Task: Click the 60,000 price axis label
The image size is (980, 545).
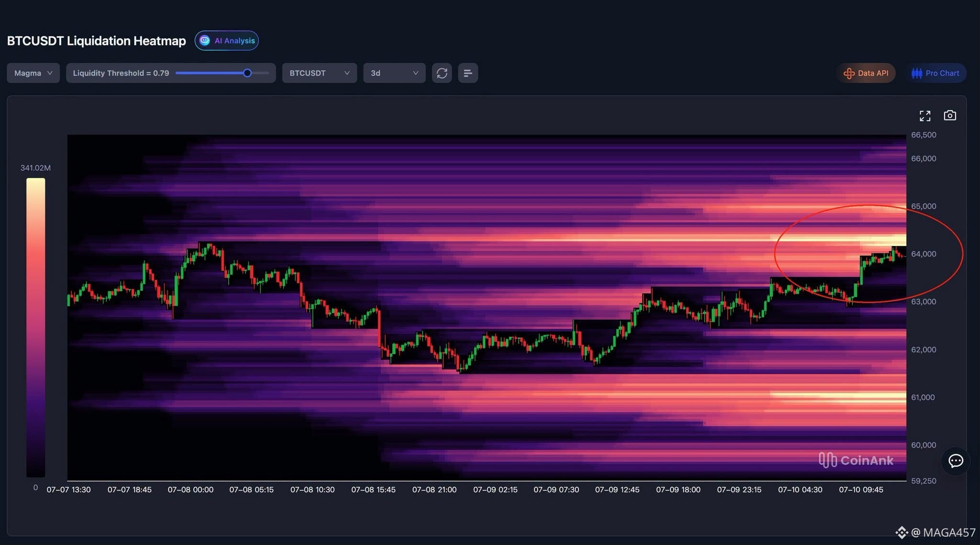Action: tap(924, 445)
